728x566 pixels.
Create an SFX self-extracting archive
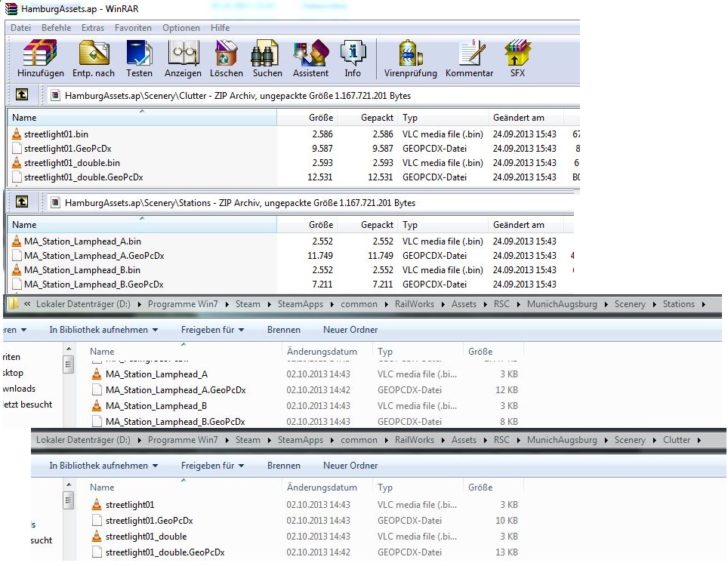[x=517, y=59]
